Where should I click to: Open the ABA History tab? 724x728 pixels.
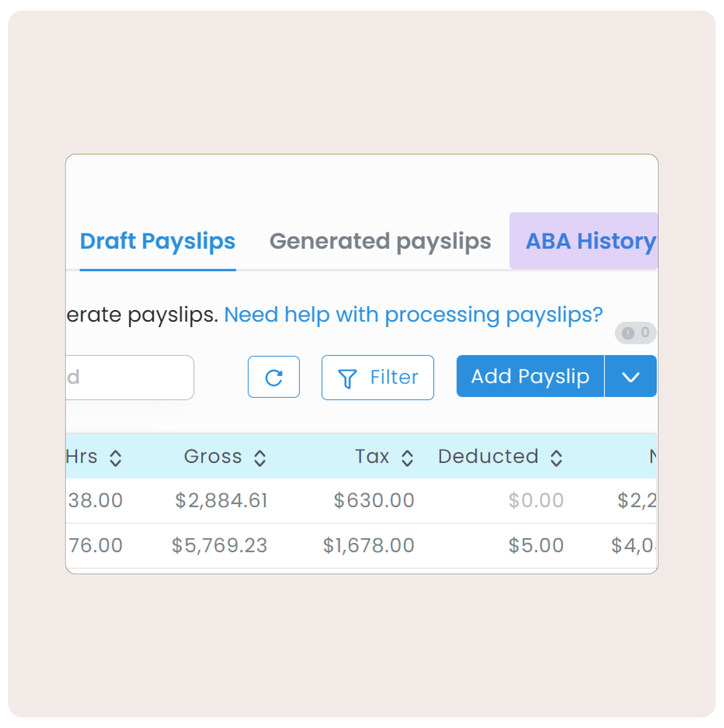pos(590,241)
